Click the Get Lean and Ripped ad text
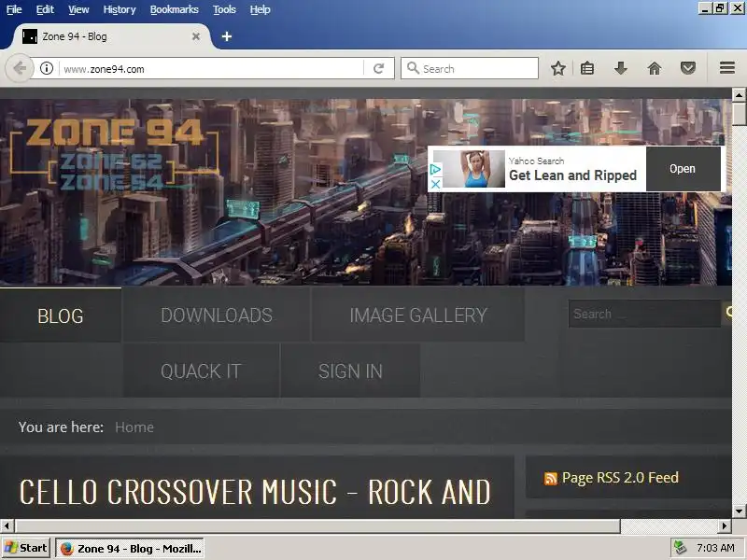747x560 pixels. click(x=572, y=175)
